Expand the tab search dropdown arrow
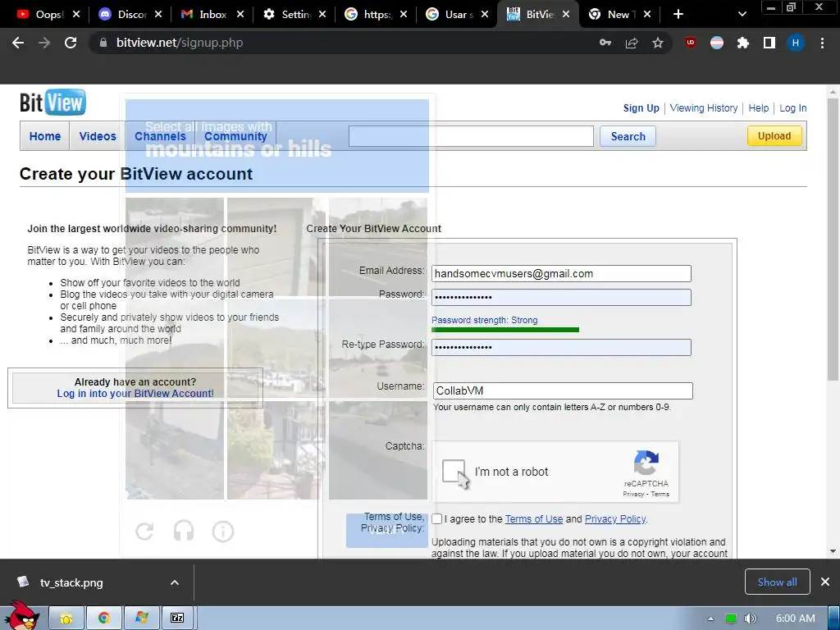 742,15
